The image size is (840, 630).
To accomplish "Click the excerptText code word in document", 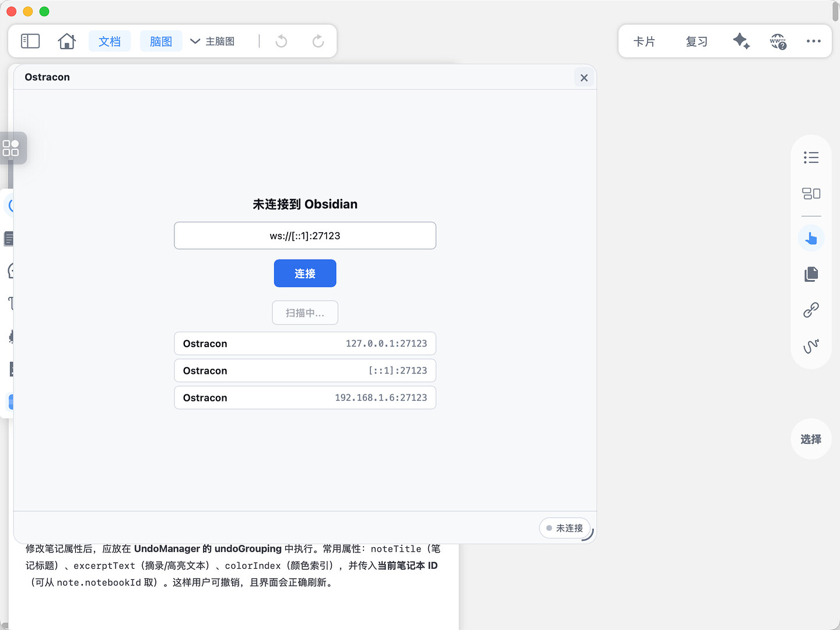I will click(104, 565).
